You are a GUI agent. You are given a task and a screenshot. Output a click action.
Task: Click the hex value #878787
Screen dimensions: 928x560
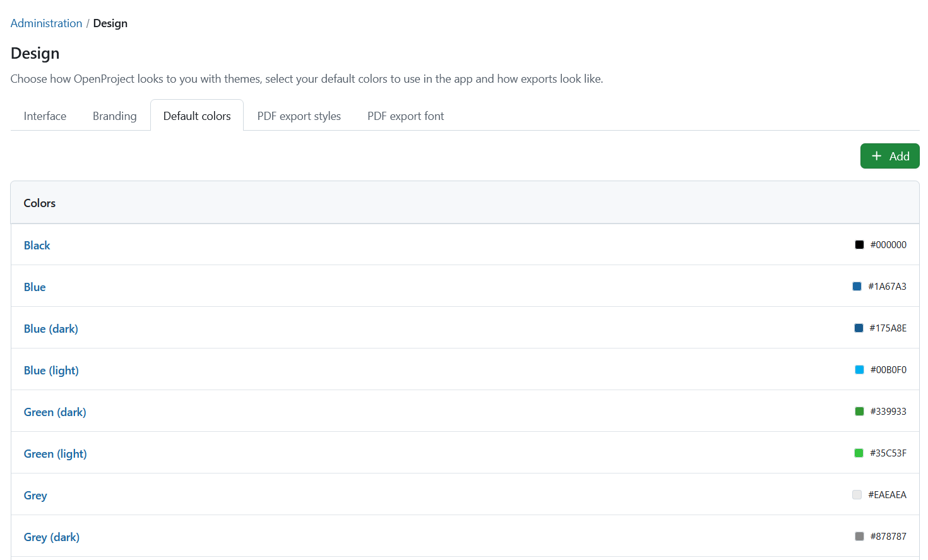tap(888, 537)
